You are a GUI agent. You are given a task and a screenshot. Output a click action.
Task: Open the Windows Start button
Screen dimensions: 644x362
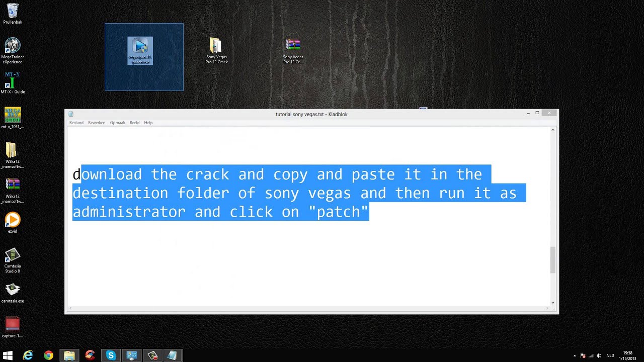click(x=8, y=355)
